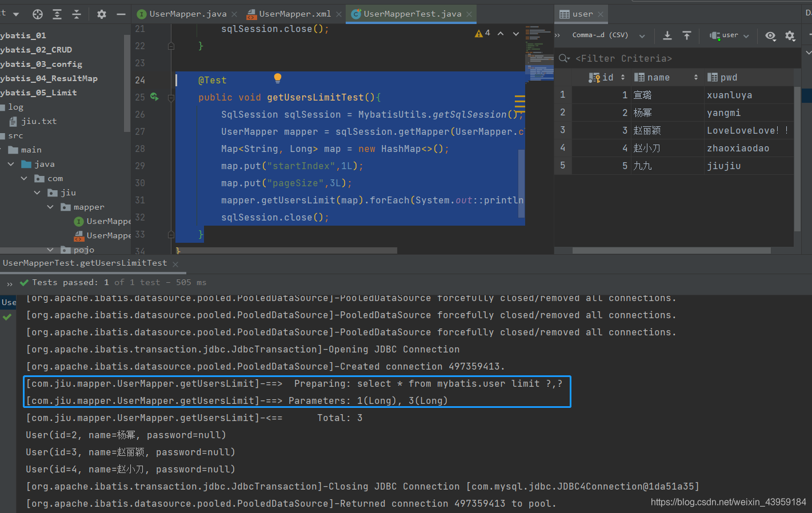Run the test via gutter icon at line 25
The height and width of the screenshot is (513, 812).
[x=154, y=97]
